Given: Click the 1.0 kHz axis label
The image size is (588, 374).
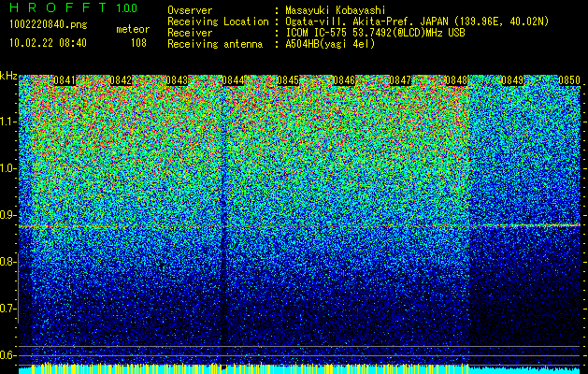Looking at the screenshot, I should click(8, 168).
